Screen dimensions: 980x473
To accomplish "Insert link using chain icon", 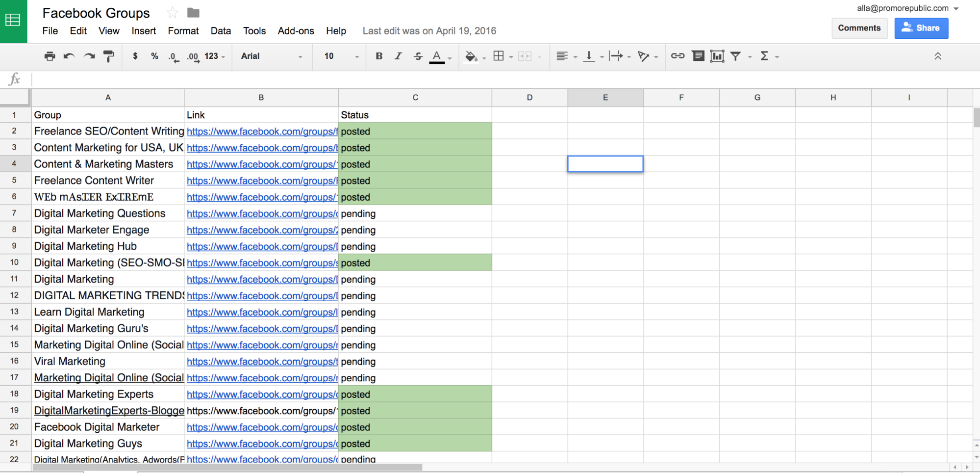I will point(678,56).
